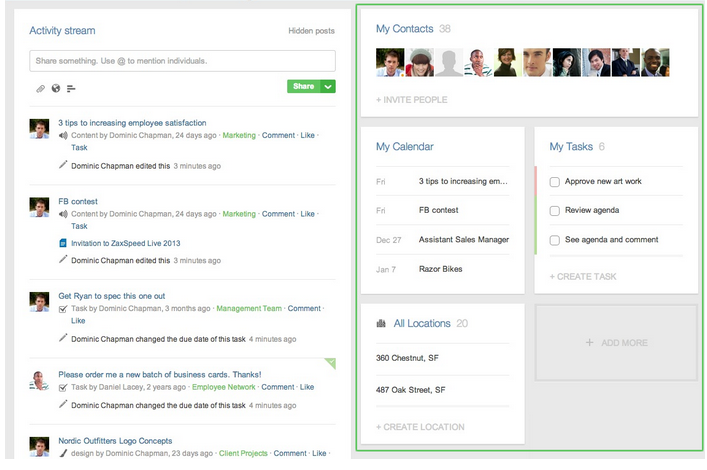Click the globe icon below share box
Viewport: 707px width, 470px height.
[56, 89]
